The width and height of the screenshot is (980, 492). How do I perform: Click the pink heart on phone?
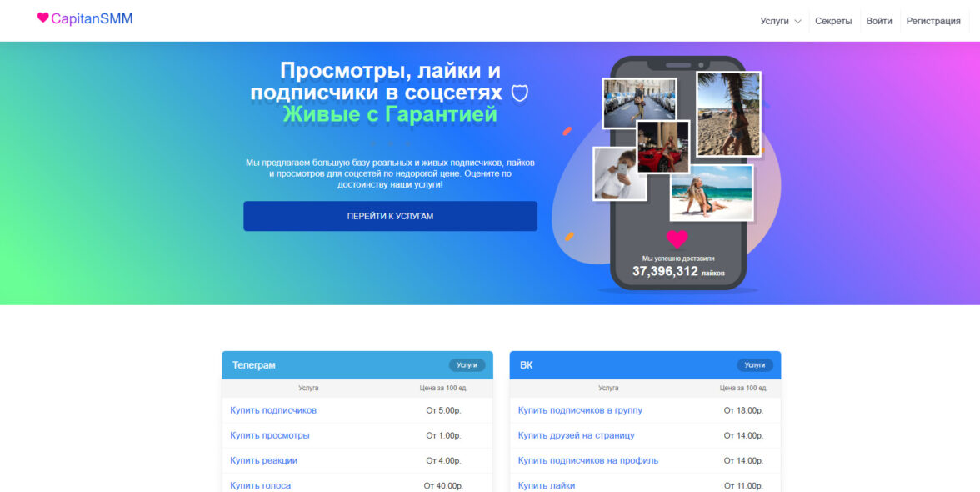coord(677,238)
